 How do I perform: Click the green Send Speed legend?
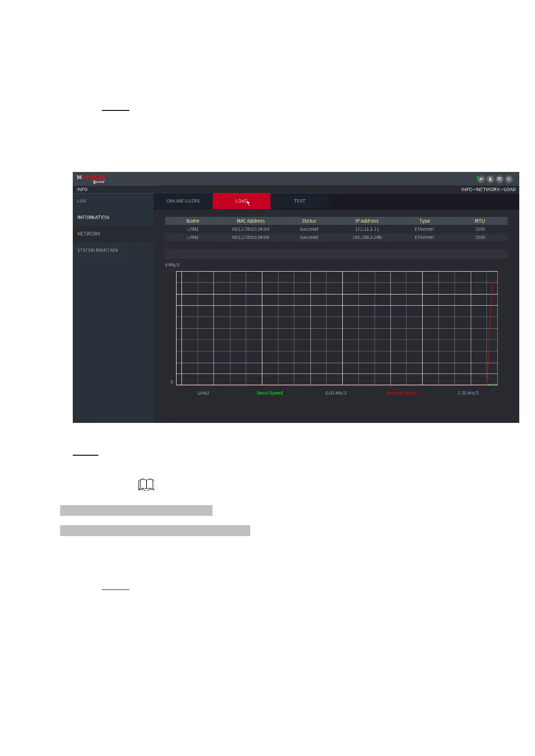pos(270,393)
